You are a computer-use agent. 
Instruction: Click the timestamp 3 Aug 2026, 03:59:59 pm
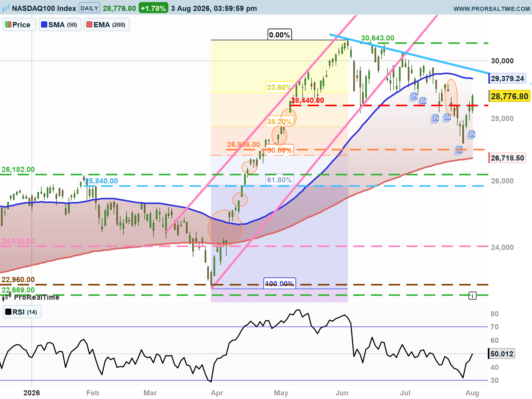coord(214,8)
